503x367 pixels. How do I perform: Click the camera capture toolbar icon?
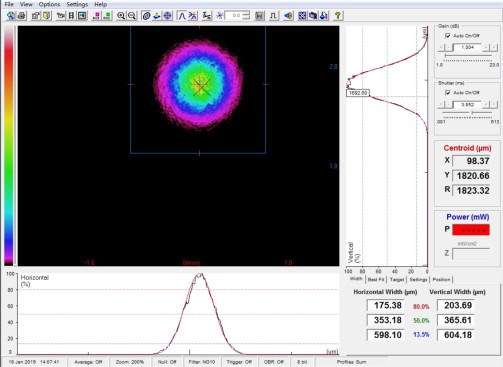pos(61,15)
